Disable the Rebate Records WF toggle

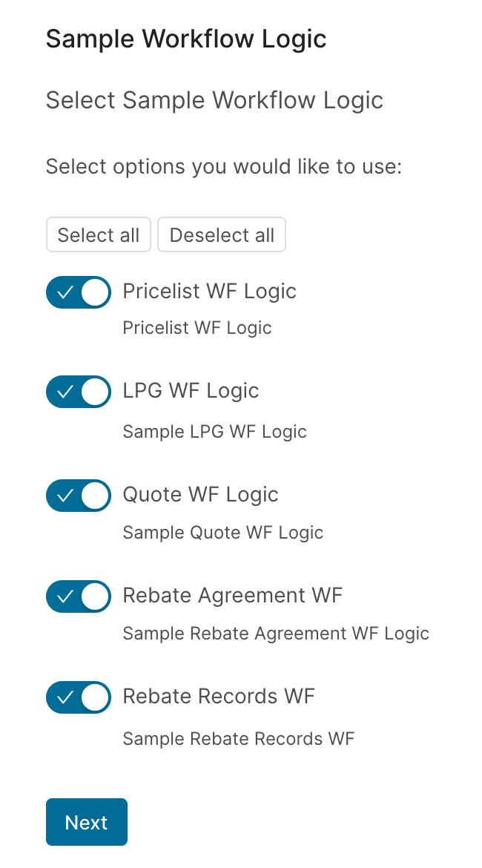79,697
